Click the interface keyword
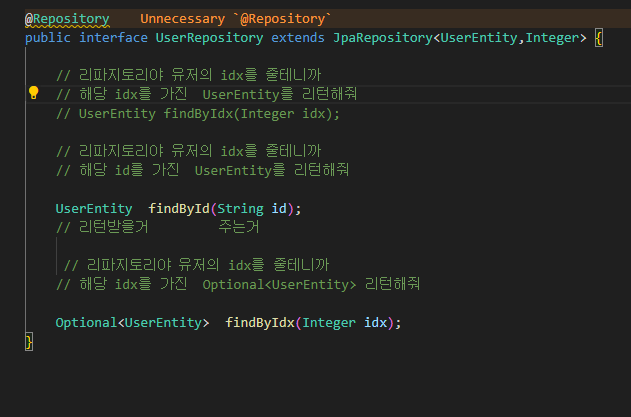This screenshot has height=417, width=631. click(x=113, y=38)
